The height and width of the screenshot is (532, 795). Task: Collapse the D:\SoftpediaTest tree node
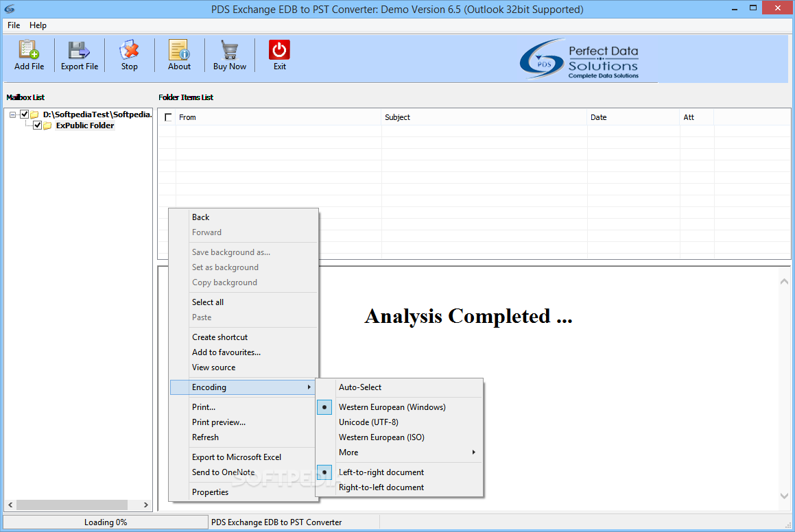point(12,115)
